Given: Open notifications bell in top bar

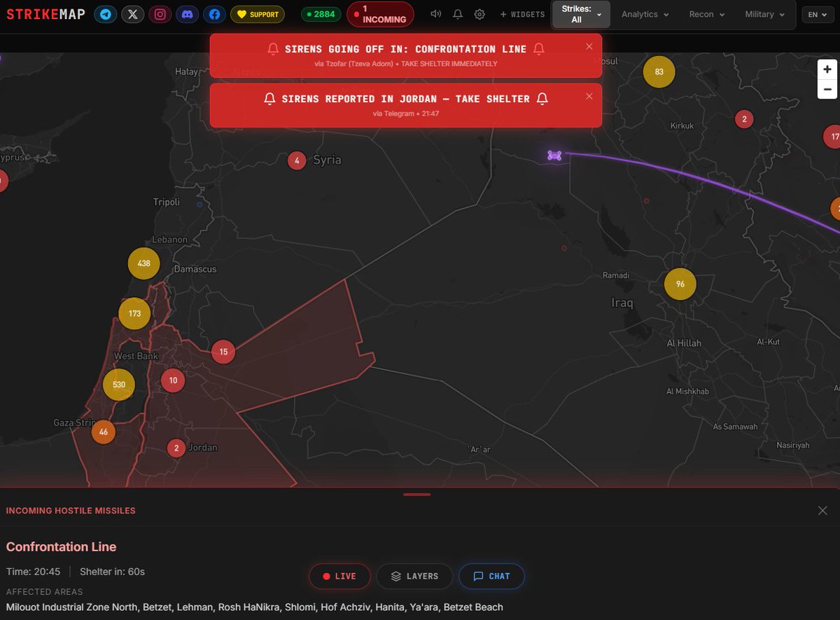Looking at the screenshot, I should click(x=458, y=14).
